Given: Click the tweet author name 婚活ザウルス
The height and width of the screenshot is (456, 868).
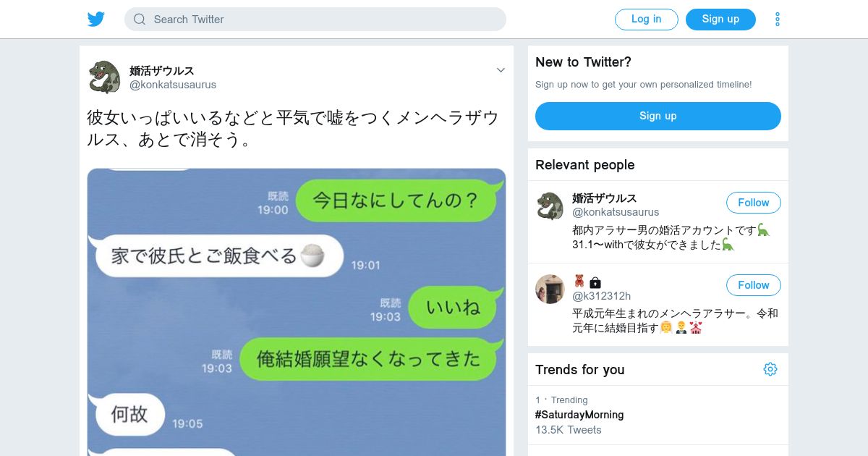Looking at the screenshot, I should click(x=162, y=70).
